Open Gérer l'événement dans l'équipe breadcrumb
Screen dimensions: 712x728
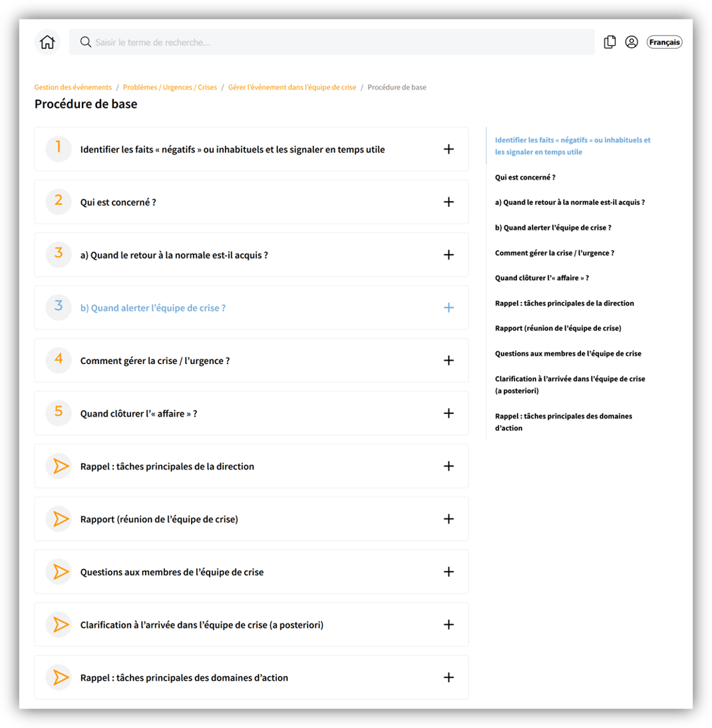(x=292, y=87)
